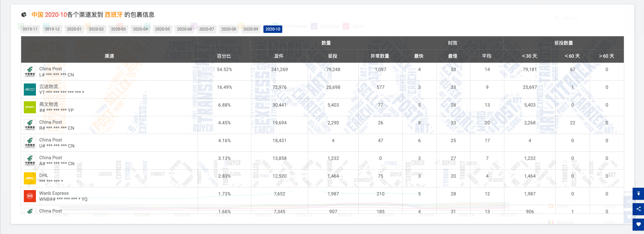
Task: Select the 2019-11 month tab
Action: pos(30,29)
